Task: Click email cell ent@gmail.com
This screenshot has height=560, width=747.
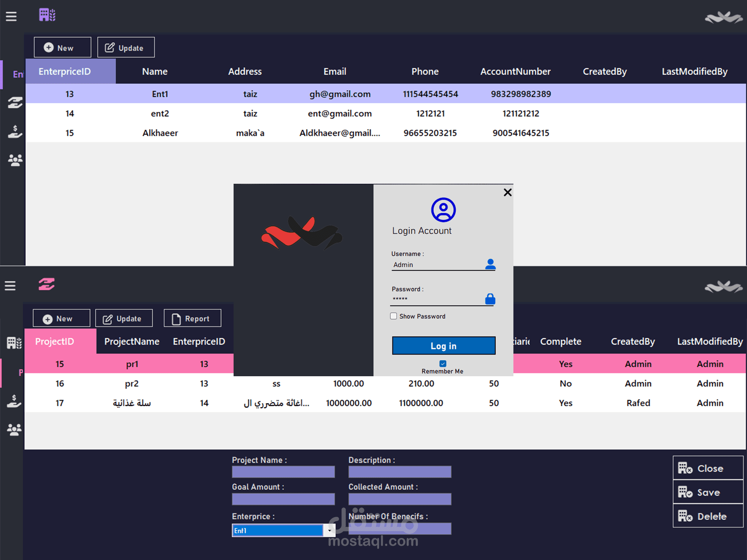Action: point(340,113)
